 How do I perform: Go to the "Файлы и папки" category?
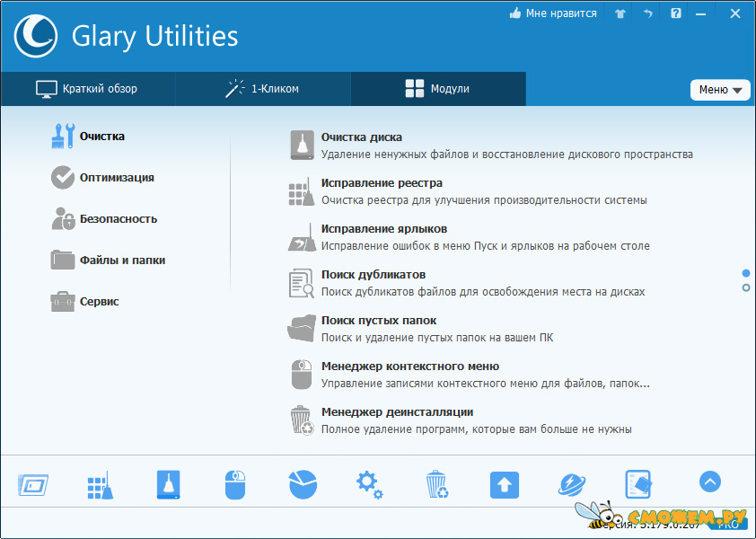[108, 261]
